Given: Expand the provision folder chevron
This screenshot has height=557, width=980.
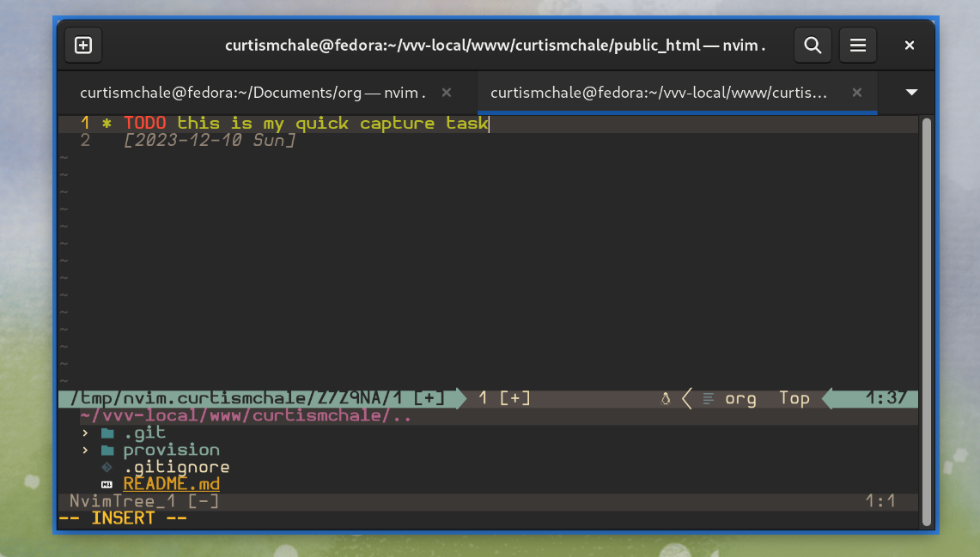Looking at the screenshot, I should coord(85,451).
